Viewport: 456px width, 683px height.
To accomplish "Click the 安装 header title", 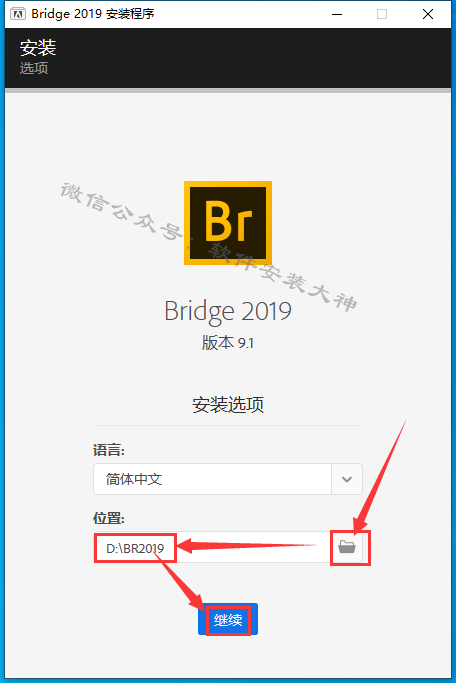I will click(x=38, y=47).
